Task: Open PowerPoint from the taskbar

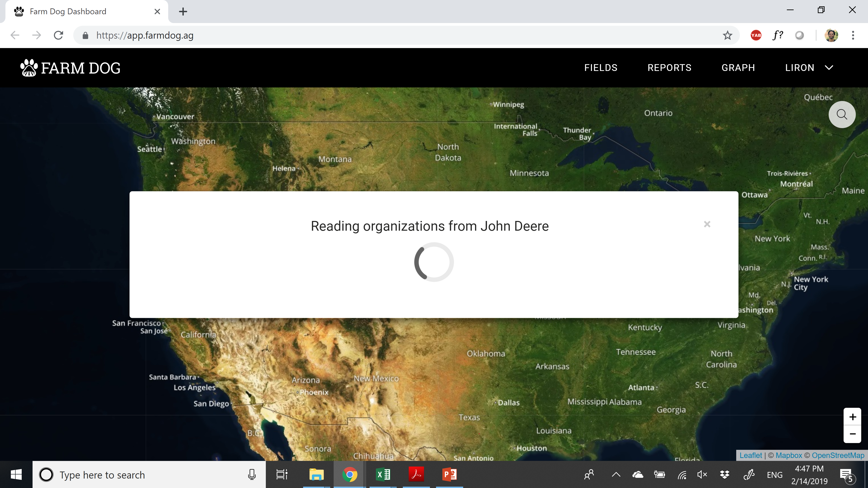Action: 449,474
